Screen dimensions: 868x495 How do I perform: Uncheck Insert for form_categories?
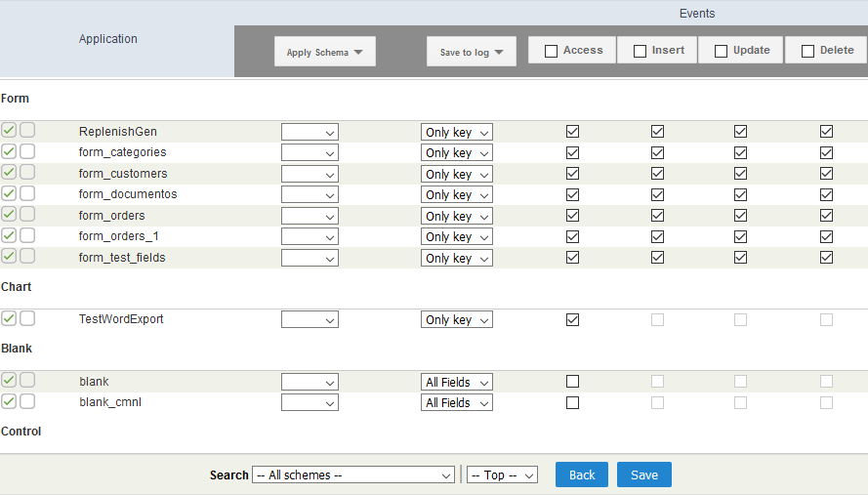pyautogui.click(x=657, y=152)
